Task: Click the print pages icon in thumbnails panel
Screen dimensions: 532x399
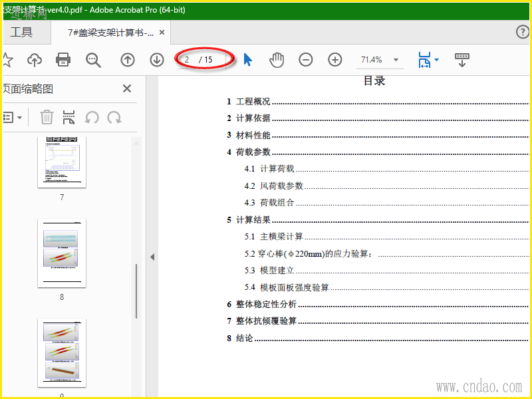Action: [x=69, y=118]
